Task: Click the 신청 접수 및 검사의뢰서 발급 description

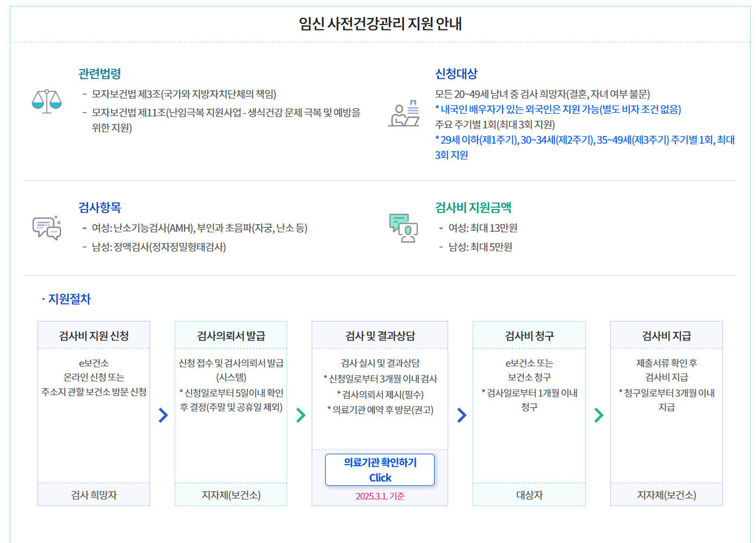Action: click(x=231, y=370)
